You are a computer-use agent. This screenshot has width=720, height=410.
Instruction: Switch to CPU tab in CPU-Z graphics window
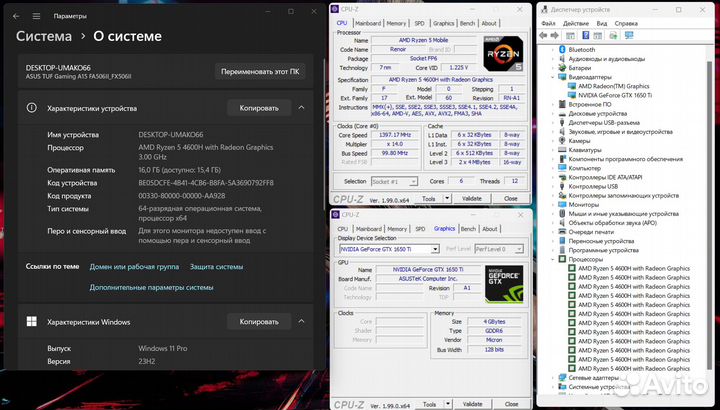pyautogui.click(x=343, y=229)
